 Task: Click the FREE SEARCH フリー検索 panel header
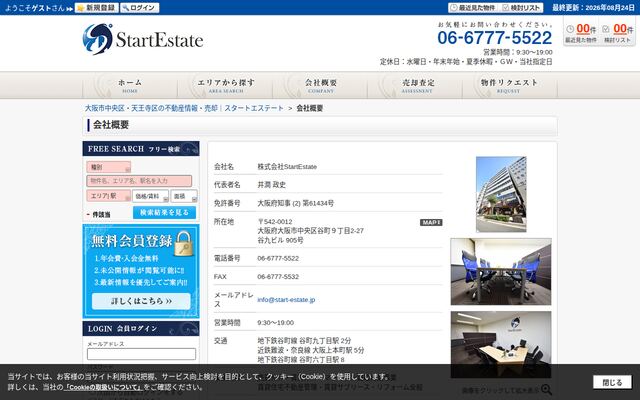click(x=141, y=149)
